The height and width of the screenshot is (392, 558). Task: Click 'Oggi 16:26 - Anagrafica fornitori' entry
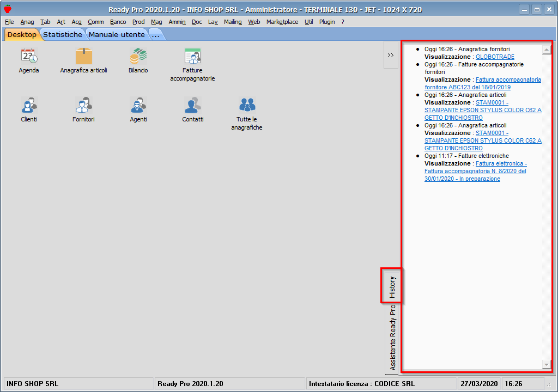(467, 49)
